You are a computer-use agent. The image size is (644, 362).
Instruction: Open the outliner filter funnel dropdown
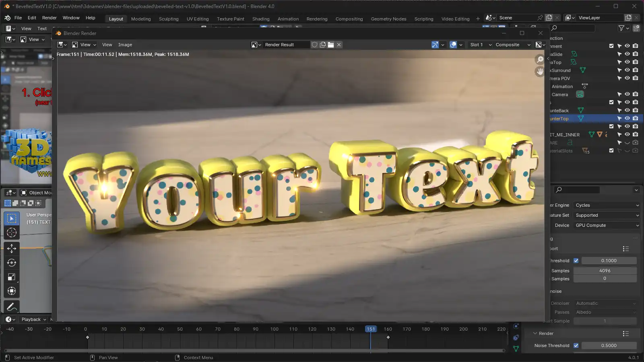623,28
